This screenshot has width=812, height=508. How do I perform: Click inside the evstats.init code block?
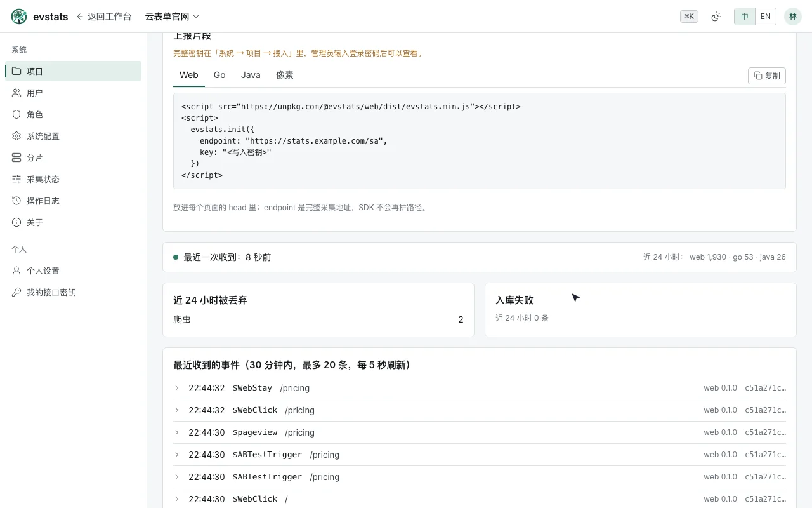480,141
